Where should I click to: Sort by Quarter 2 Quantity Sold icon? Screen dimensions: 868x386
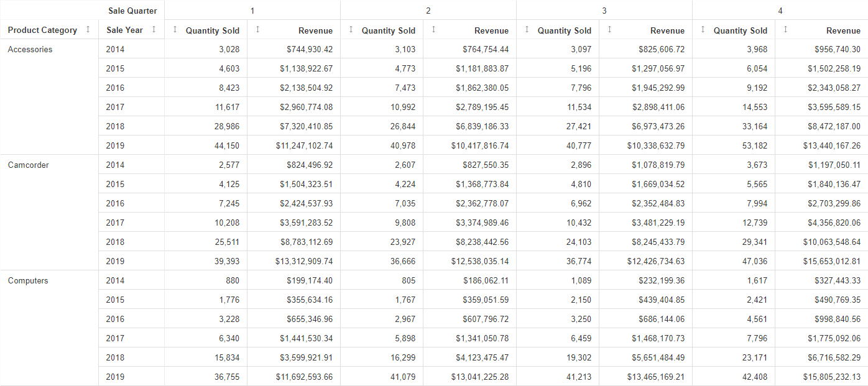pyautogui.click(x=351, y=29)
